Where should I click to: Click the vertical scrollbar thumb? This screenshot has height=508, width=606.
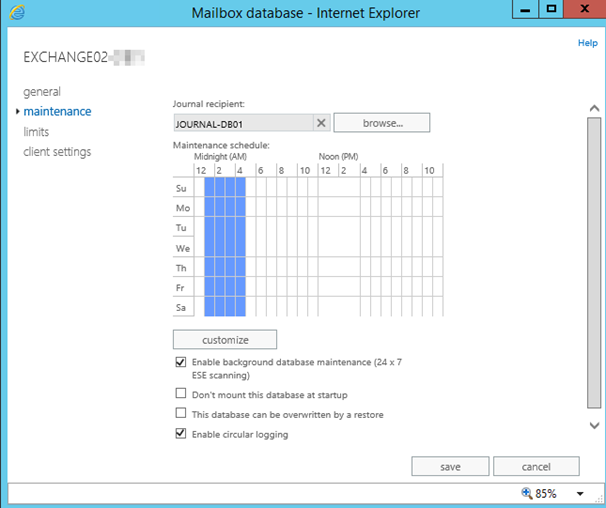pos(594,263)
